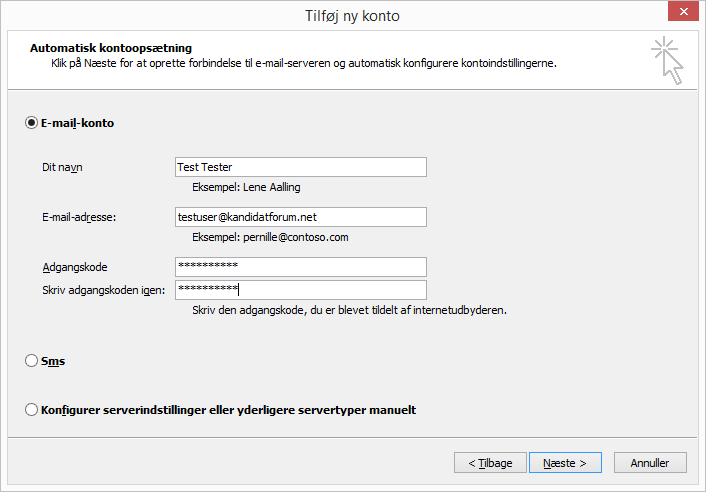
Task: Click the Automatisk kontoopsætning heading
Action: tap(111, 47)
